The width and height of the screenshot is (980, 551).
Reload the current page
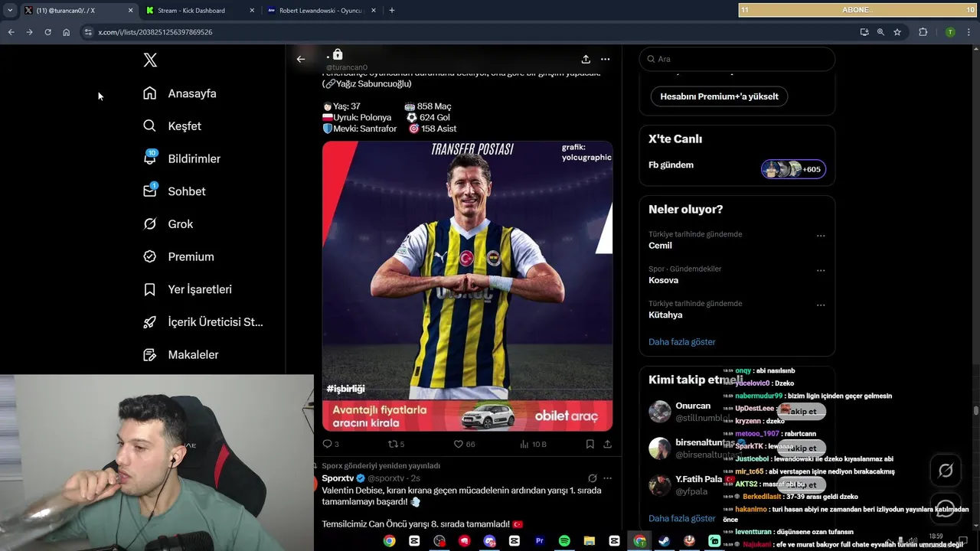[47, 32]
